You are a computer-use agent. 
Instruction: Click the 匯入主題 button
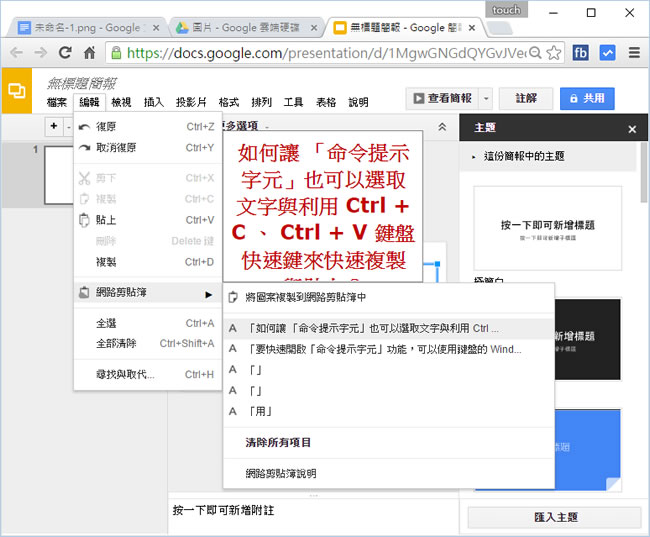[x=556, y=517]
